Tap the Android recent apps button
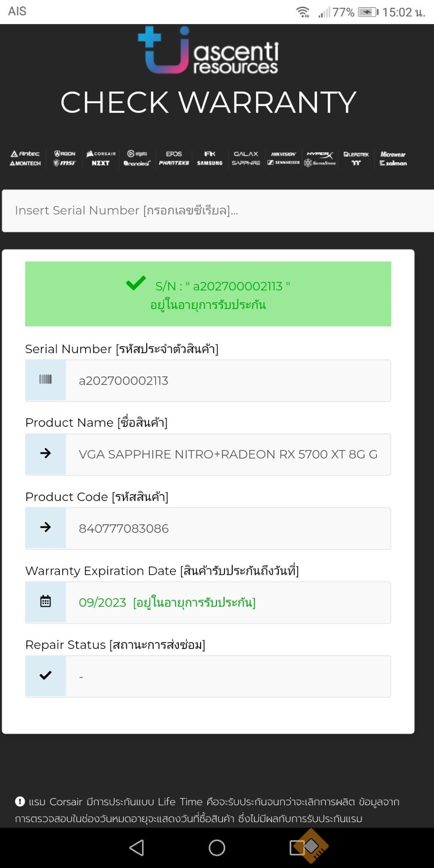The height and width of the screenshot is (868, 434). 298,848
